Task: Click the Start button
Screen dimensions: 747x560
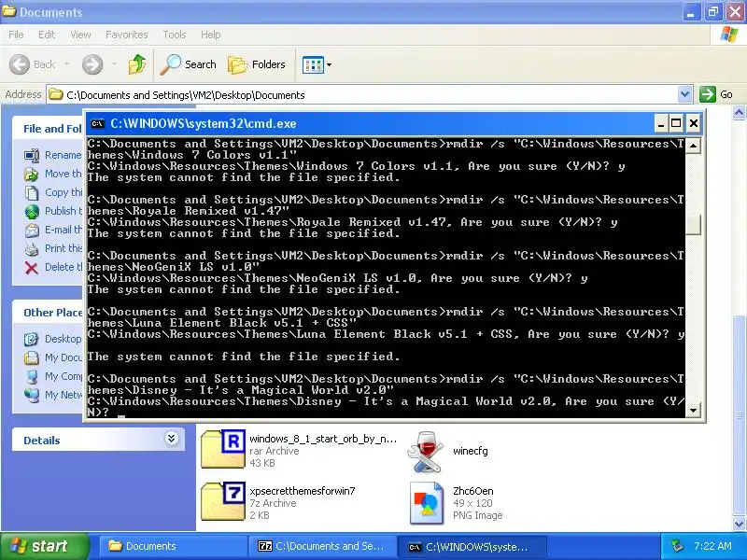Action: tap(45, 546)
